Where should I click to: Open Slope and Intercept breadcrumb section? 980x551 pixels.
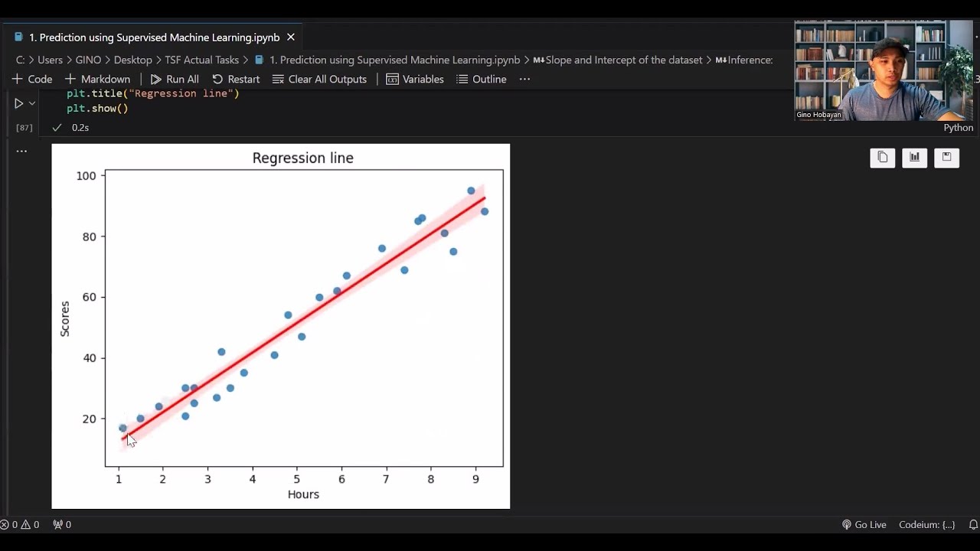[617, 60]
